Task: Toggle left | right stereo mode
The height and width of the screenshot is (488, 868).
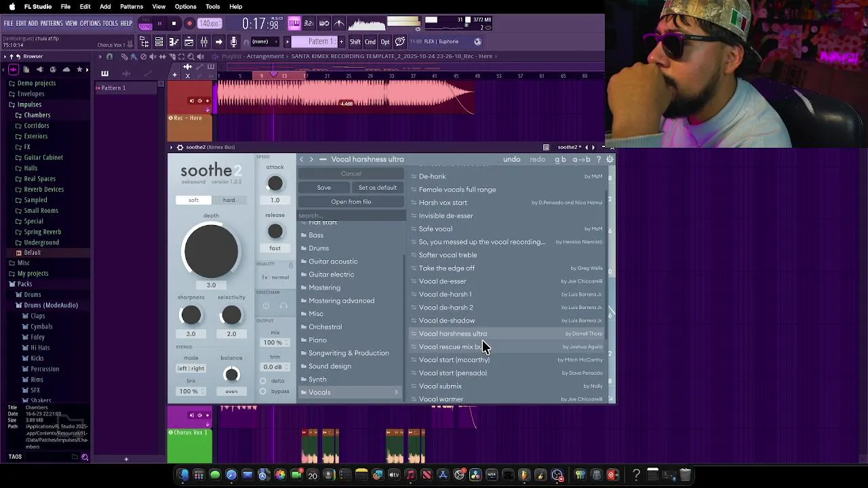Action: 191,369
